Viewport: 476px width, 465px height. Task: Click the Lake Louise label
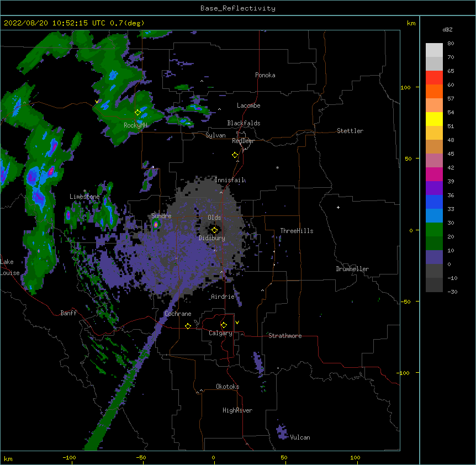click(10, 267)
